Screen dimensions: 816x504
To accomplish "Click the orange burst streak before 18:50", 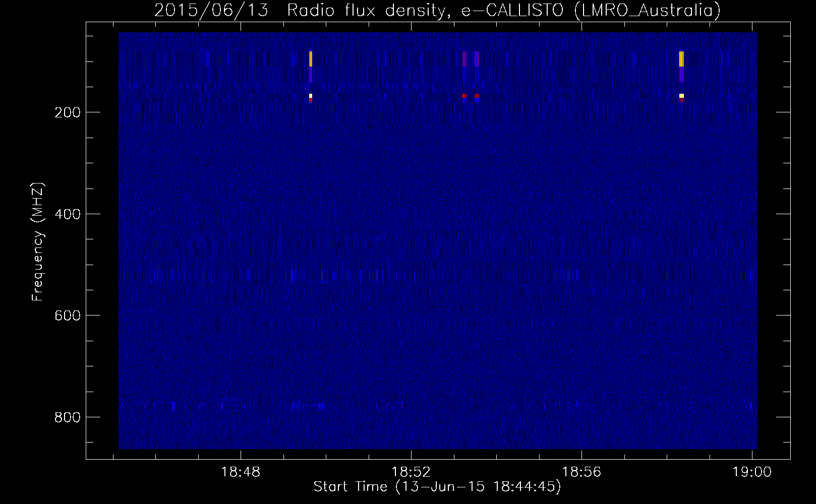I will coord(311,59).
